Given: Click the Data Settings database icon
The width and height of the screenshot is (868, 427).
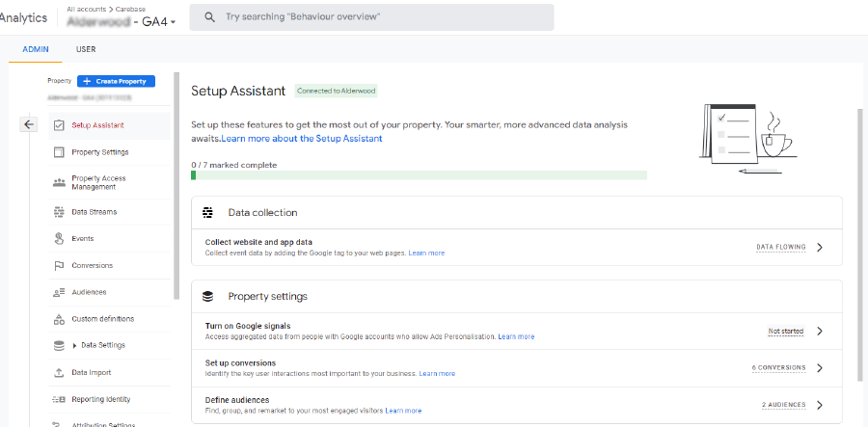Looking at the screenshot, I should coord(59,346).
